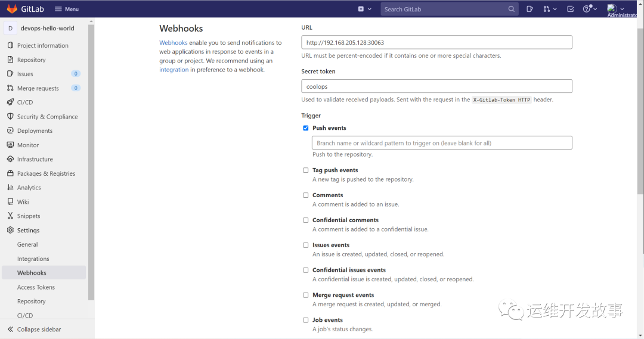Image resolution: width=644 pixels, height=339 pixels.
Task: Click the Security & Compliance shield icon
Action: click(10, 117)
